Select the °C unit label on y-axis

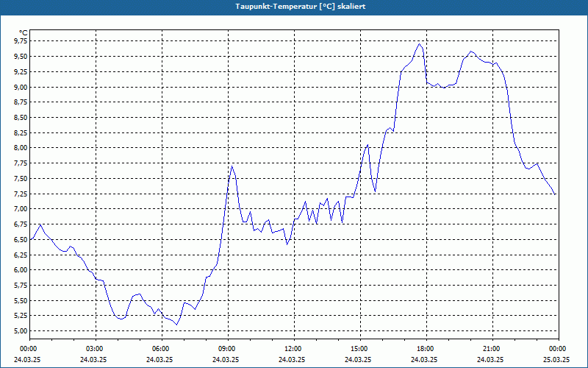[x=24, y=33]
